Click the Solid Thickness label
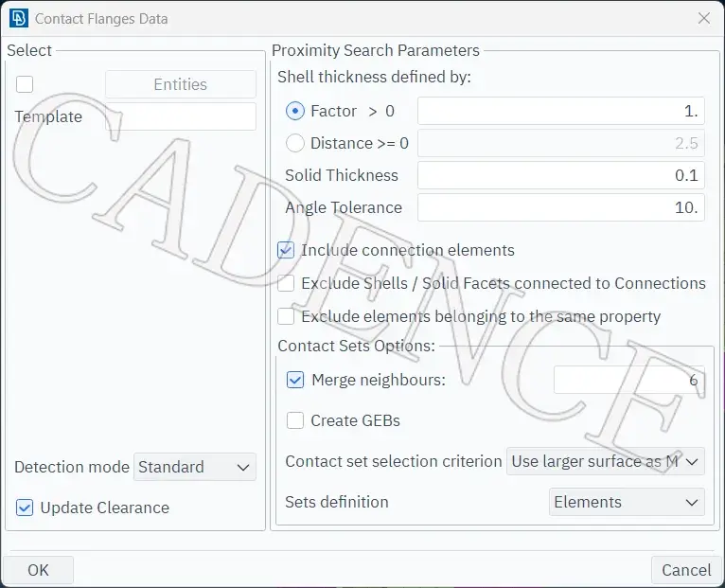Image resolution: width=725 pixels, height=588 pixels. [x=342, y=175]
